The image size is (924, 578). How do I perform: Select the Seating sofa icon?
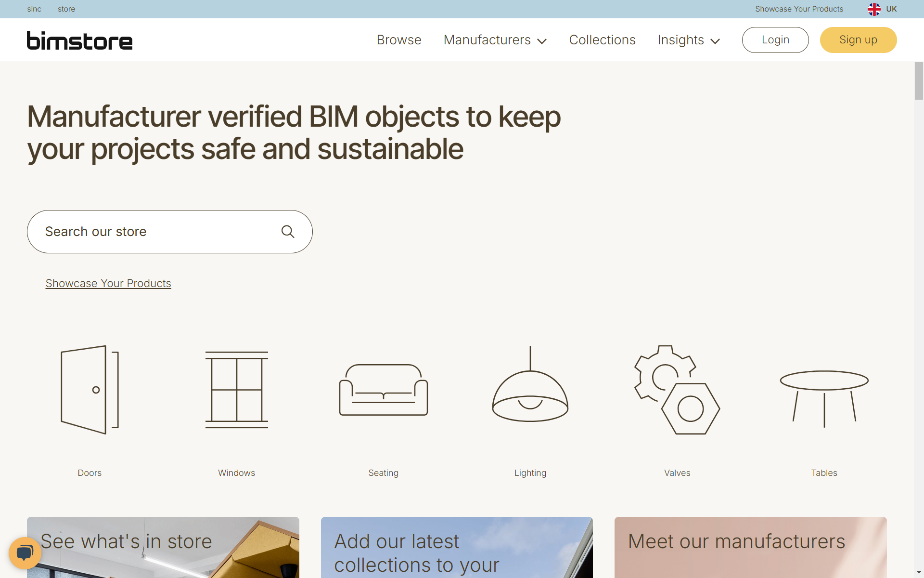(x=383, y=390)
